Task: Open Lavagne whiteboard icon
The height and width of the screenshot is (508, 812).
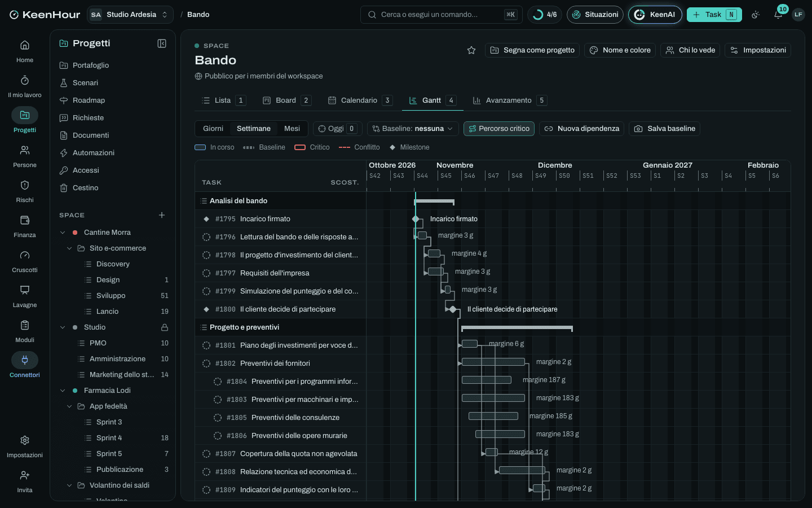Action: pyautogui.click(x=25, y=296)
